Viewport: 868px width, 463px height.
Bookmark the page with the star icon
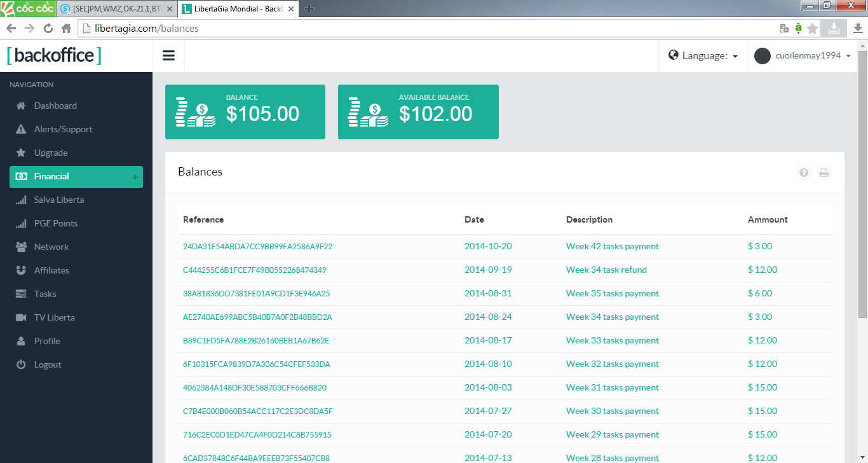tap(813, 29)
